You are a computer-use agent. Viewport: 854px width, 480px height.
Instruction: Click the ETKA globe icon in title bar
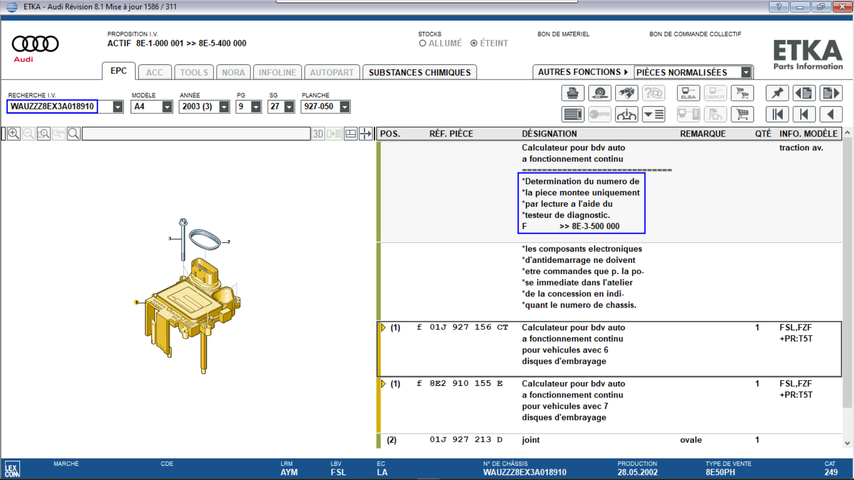click(12, 7)
